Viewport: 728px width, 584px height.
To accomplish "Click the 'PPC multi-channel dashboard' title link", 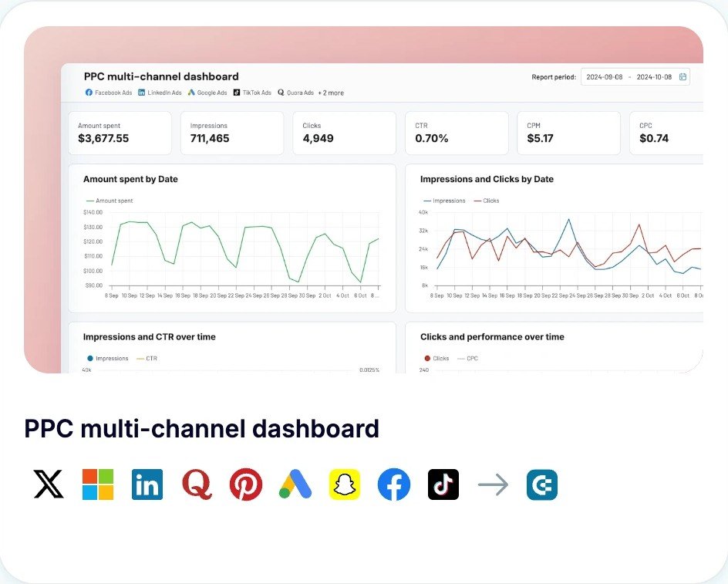I will (x=201, y=429).
